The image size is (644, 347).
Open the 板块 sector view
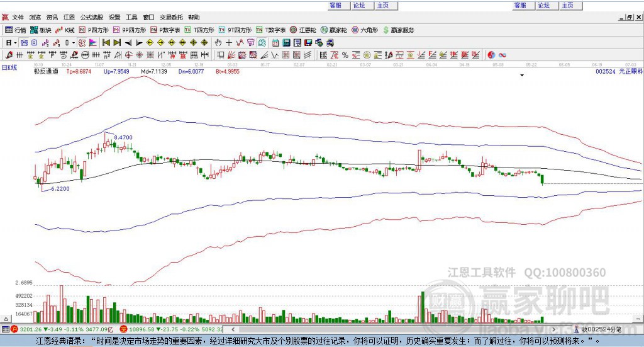[x=40, y=30]
